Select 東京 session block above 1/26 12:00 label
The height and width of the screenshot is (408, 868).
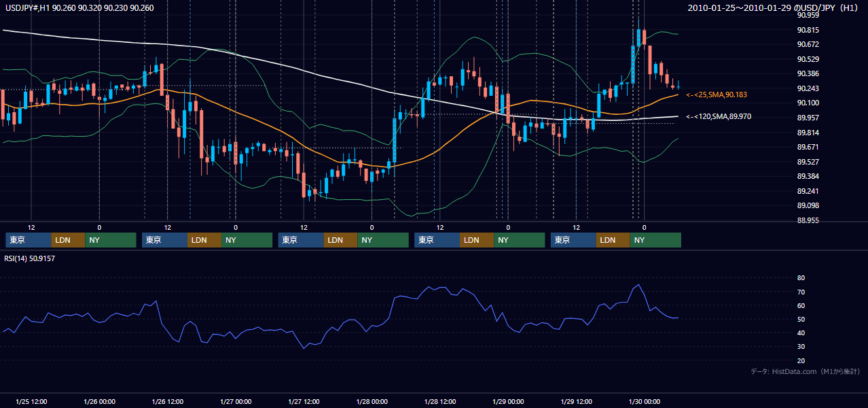pyautogui.click(x=165, y=240)
